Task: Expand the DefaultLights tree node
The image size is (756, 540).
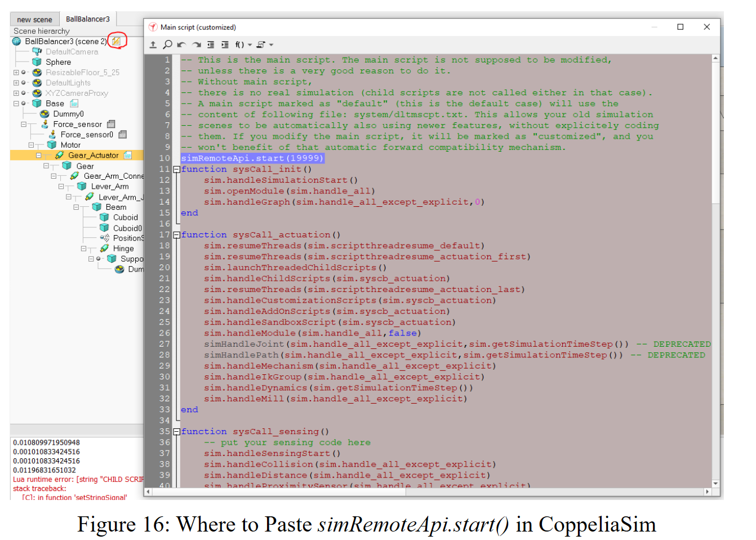Action: (16, 83)
